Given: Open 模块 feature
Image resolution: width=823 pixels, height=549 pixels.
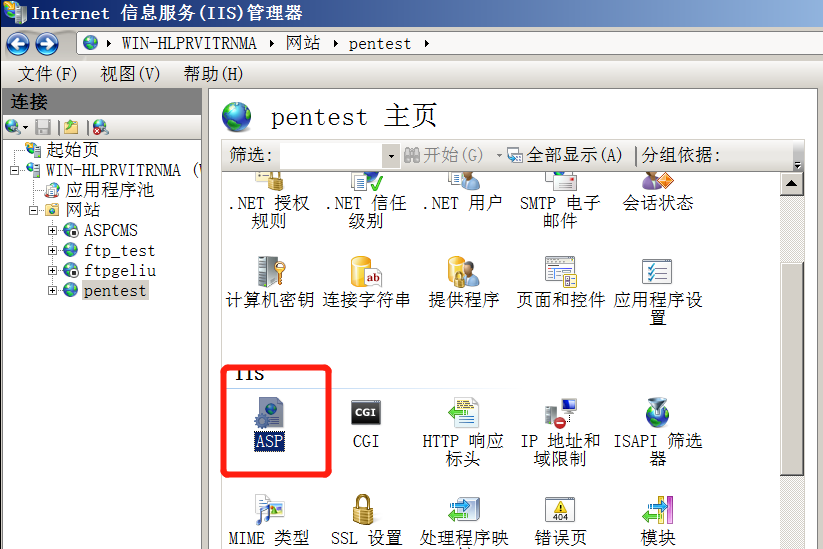Looking at the screenshot, I should (658, 521).
